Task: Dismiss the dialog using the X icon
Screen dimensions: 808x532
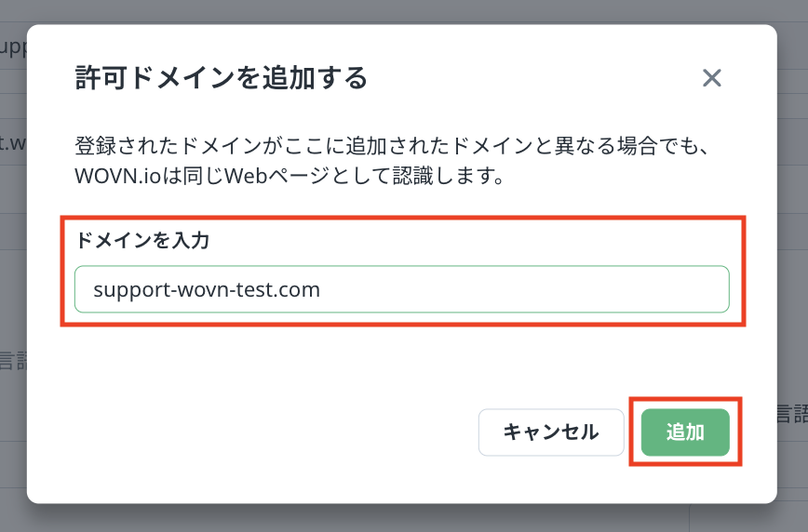Action: coord(712,78)
